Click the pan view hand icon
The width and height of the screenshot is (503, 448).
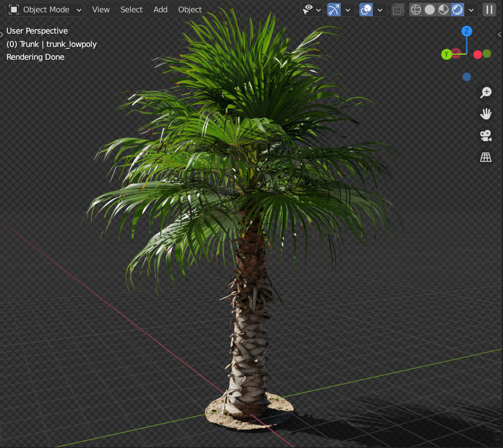point(486,114)
